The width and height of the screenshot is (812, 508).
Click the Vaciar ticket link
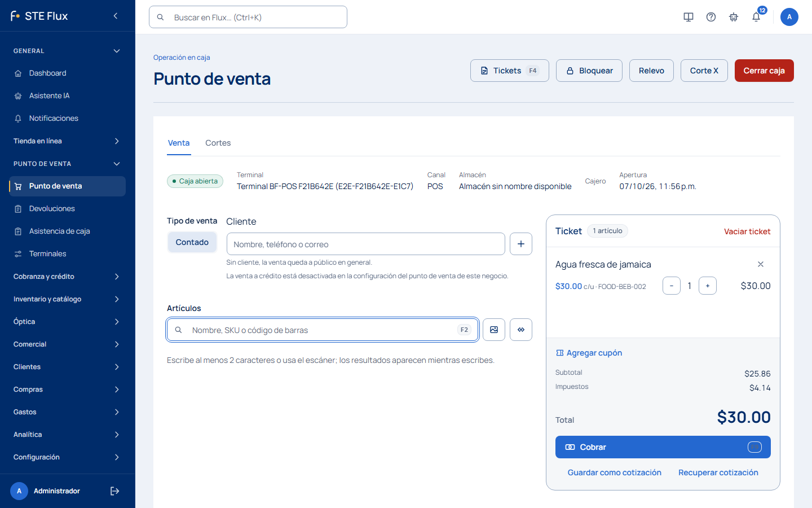click(747, 231)
